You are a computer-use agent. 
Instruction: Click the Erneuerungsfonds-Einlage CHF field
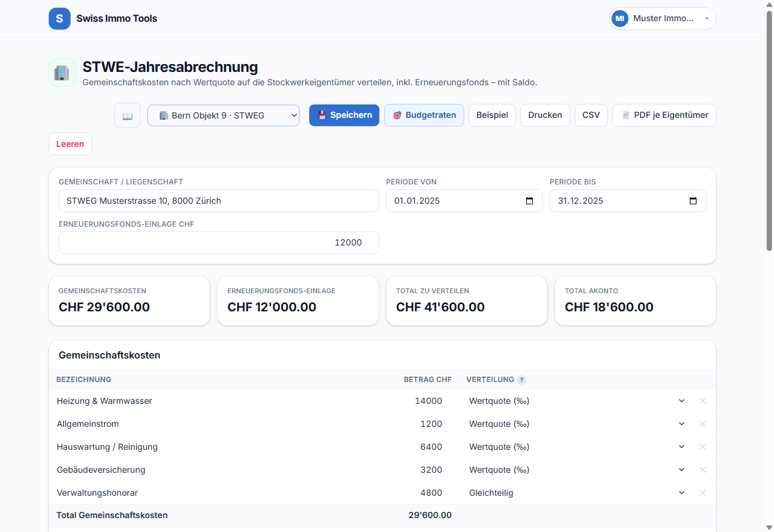click(219, 242)
